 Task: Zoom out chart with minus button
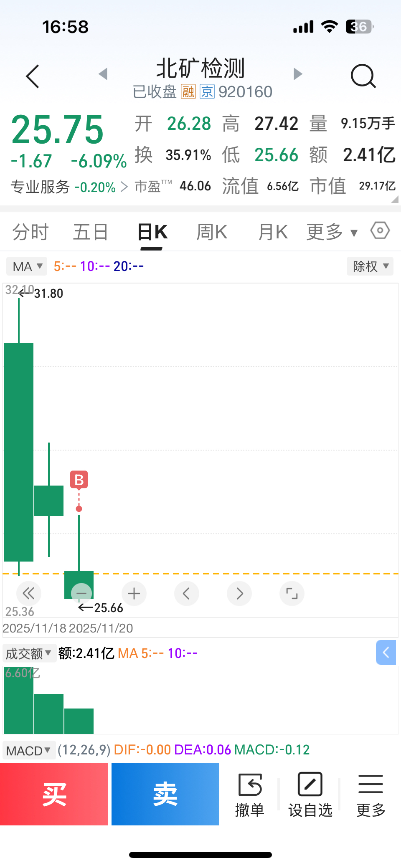(81, 593)
